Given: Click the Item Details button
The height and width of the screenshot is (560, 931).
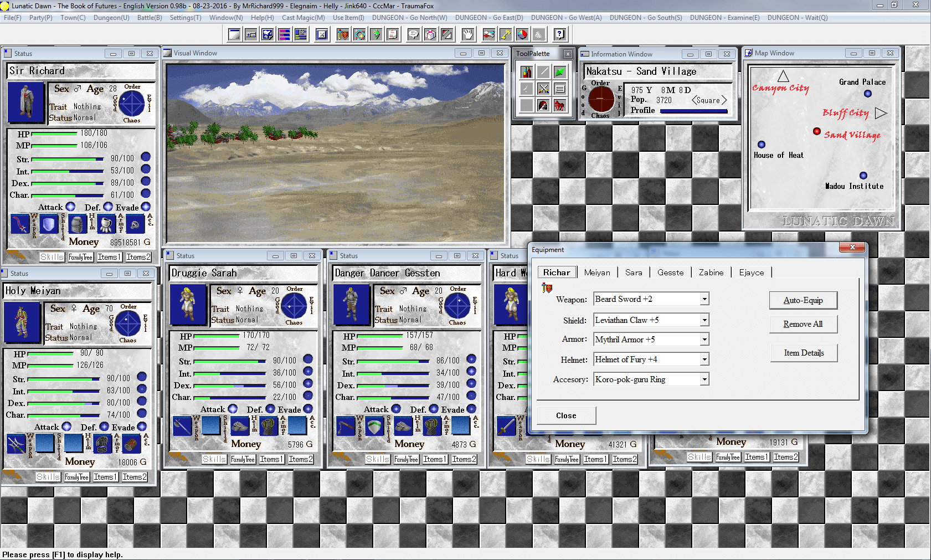Looking at the screenshot, I should coord(804,353).
